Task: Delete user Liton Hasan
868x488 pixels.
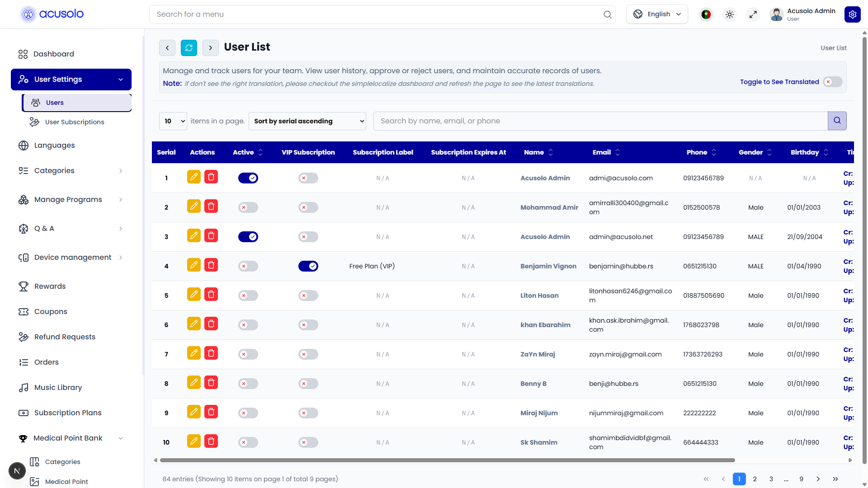Action: 211,294
